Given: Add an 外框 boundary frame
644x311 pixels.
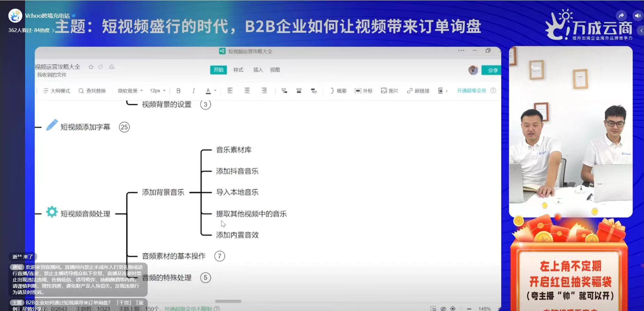Looking at the screenshot, I should coord(364,91).
